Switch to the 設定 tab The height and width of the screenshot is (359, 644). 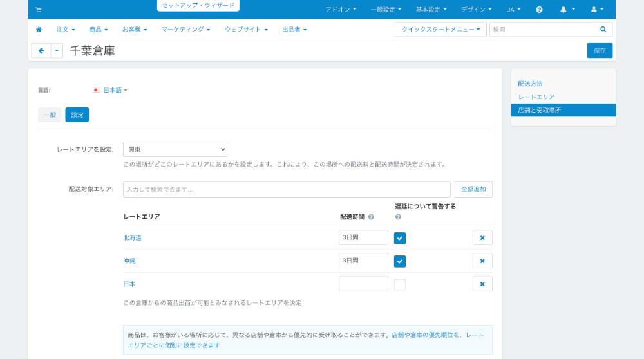coord(77,115)
